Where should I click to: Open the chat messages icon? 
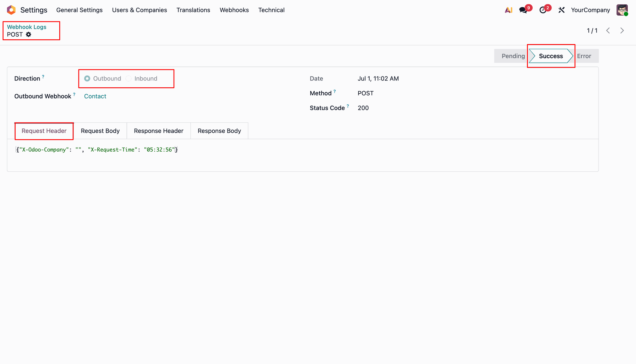click(523, 10)
